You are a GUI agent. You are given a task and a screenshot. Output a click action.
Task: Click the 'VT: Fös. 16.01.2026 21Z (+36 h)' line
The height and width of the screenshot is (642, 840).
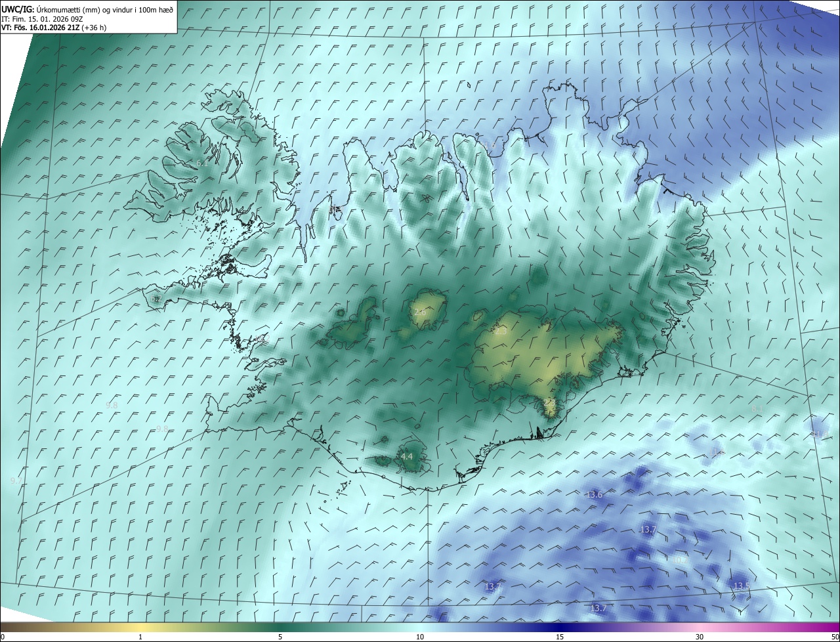(54, 28)
